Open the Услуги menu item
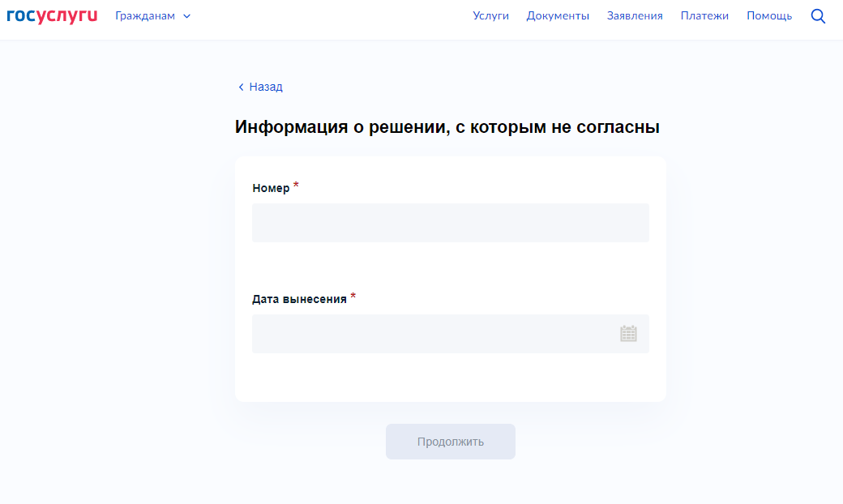 pos(490,16)
